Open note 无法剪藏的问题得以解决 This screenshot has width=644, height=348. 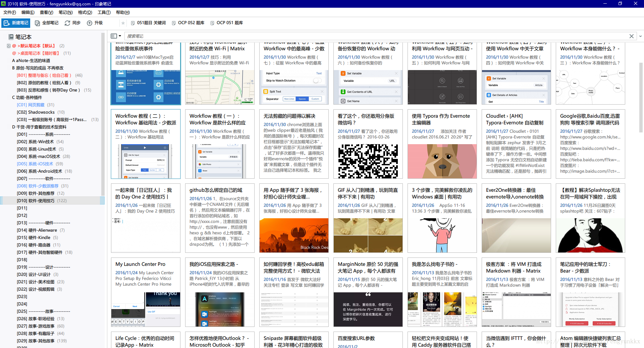[x=294, y=144]
